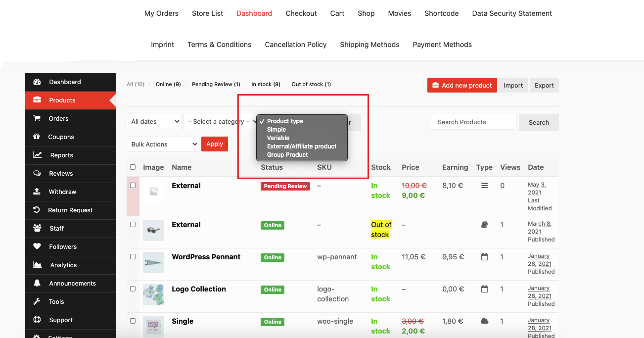Image resolution: width=644 pixels, height=338 pixels.
Task: Check the box for Logo Collection
Action: tap(133, 289)
